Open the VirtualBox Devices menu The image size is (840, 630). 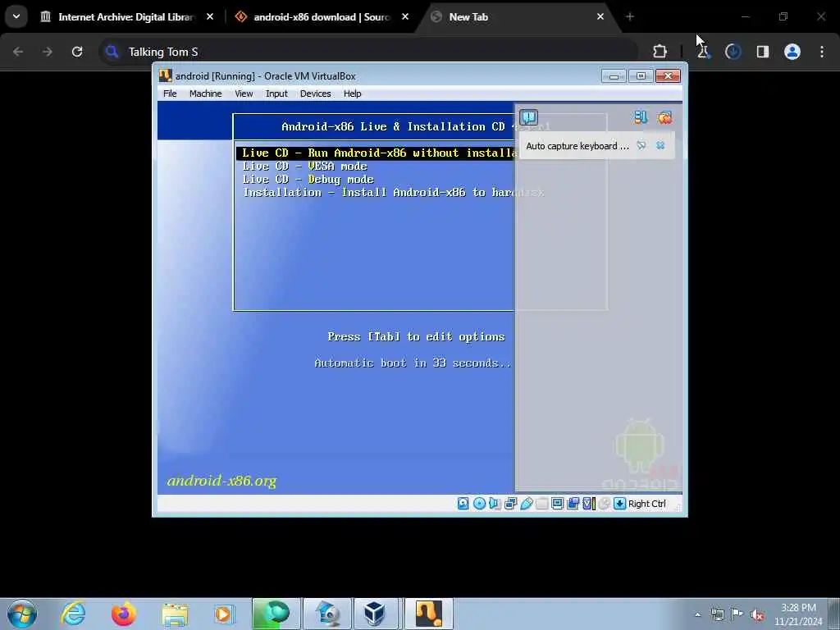click(315, 94)
